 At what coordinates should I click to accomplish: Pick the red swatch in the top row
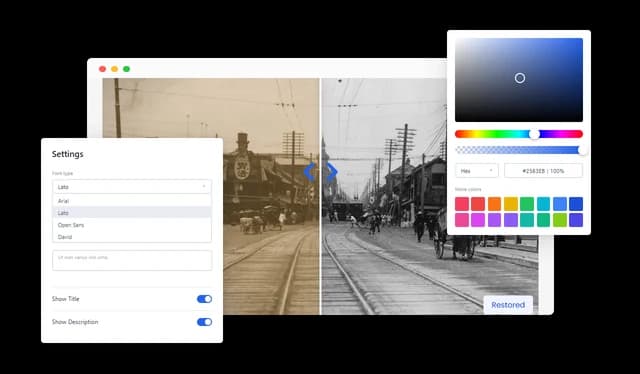(478, 204)
